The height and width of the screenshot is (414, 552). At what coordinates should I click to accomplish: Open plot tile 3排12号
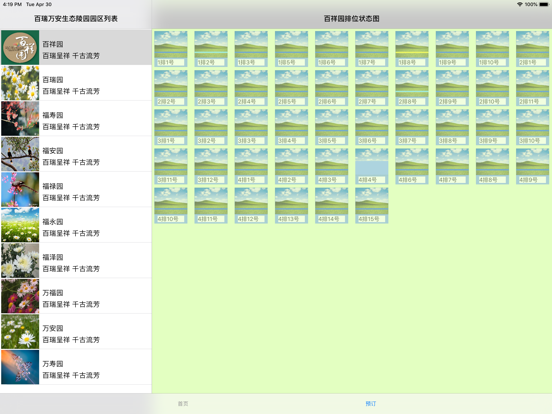(211, 166)
